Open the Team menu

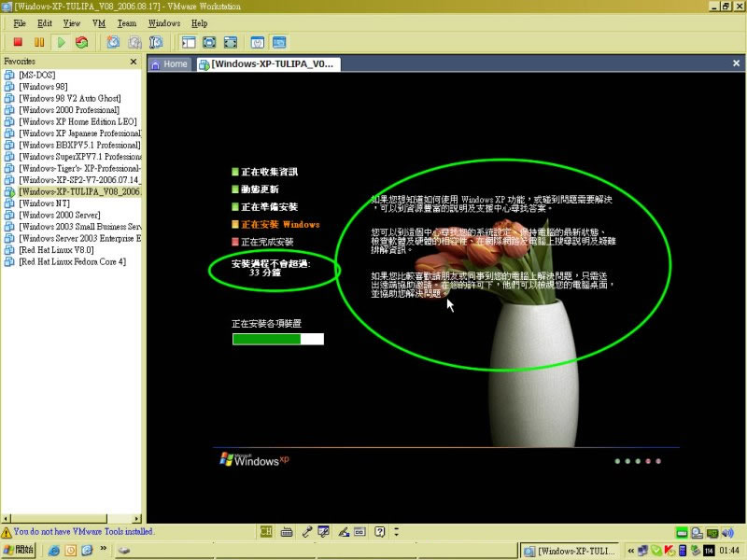point(127,23)
